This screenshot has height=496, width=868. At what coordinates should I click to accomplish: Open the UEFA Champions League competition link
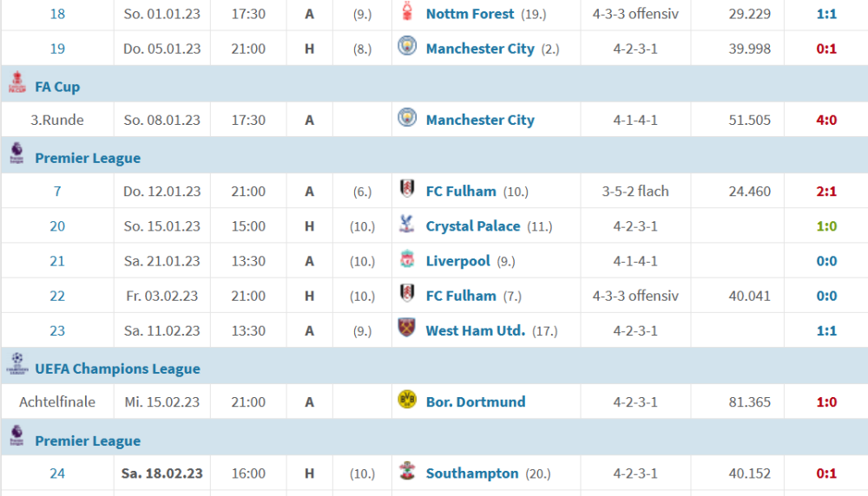click(117, 369)
